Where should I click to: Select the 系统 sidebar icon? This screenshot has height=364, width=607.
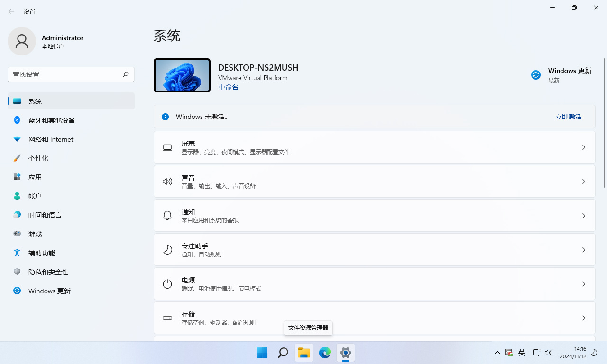[x=17, y=101]
